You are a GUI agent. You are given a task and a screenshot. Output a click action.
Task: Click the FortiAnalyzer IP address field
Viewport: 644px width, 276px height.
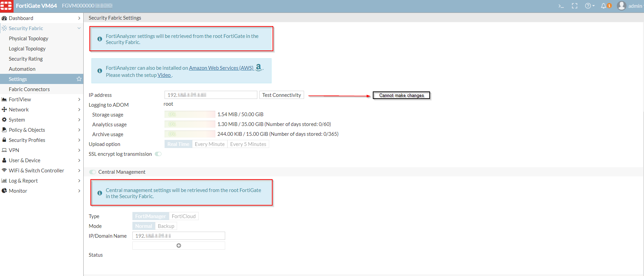click(x=211, y=95)
